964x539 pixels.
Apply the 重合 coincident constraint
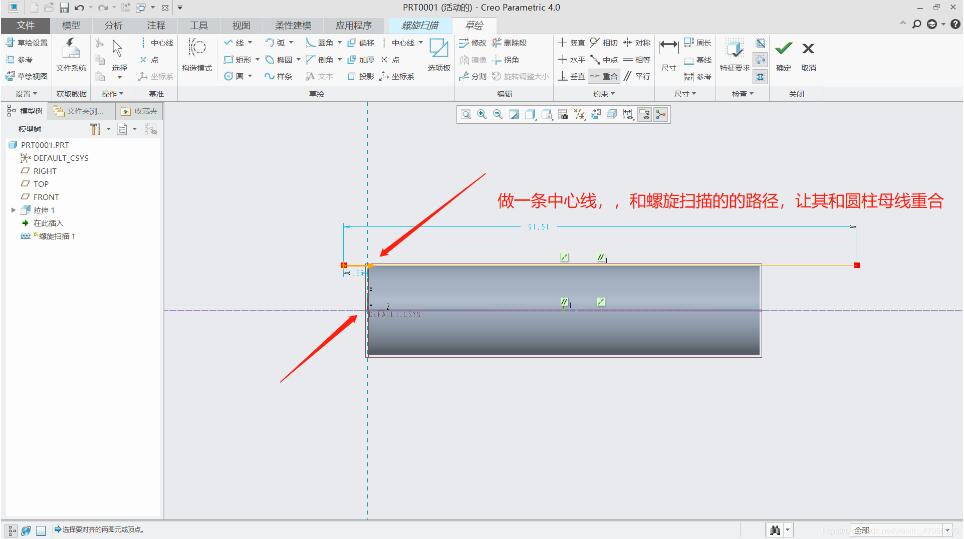pyautogui.click(x=603, y=76)
